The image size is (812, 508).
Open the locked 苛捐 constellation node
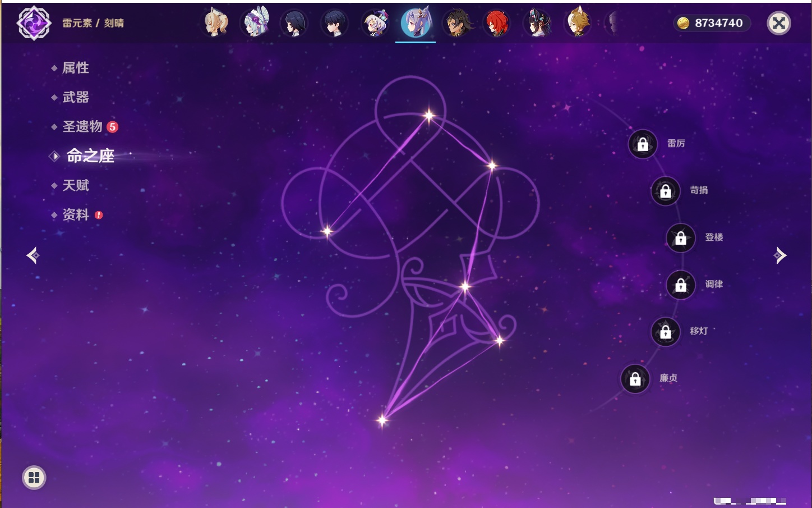click(666, 191)
